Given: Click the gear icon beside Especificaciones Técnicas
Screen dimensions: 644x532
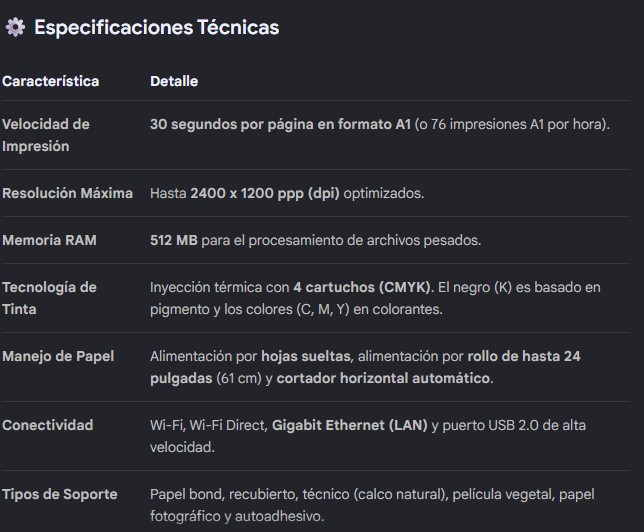Looking at the screenshot, I should point(15,27).
